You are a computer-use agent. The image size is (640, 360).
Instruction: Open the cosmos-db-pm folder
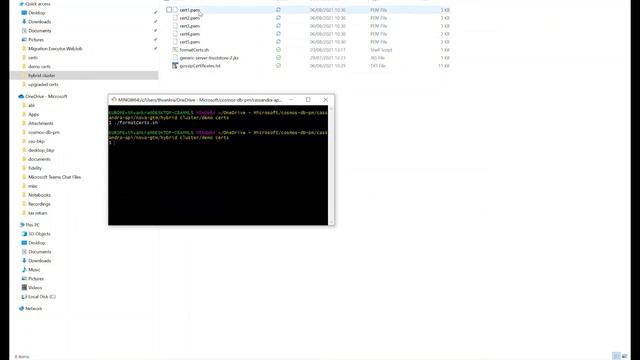(44, 132)
